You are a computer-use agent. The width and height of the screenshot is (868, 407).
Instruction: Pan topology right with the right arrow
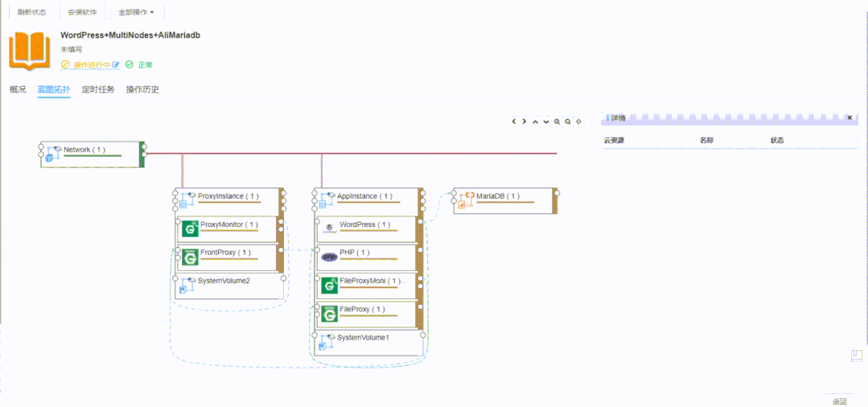(x=525, y=121)
